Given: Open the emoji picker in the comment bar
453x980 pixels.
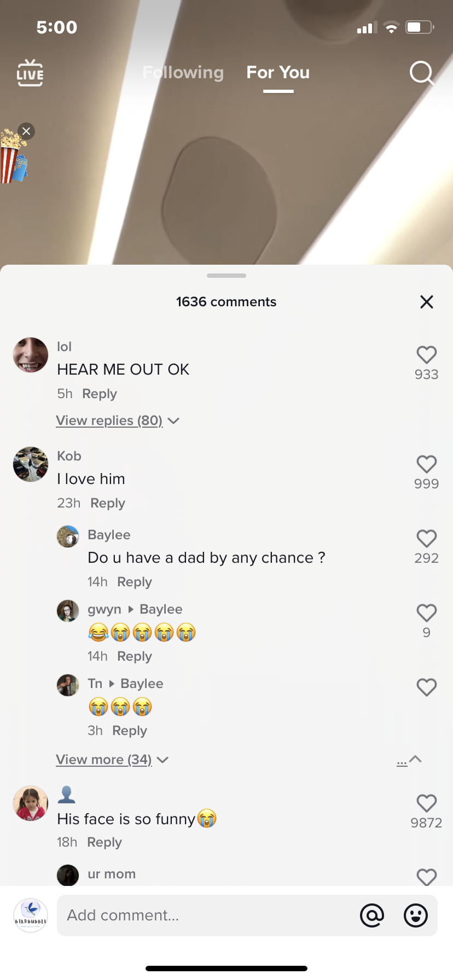Looking at the screenshot, I should pyautogui.click(x=416, y=915).
